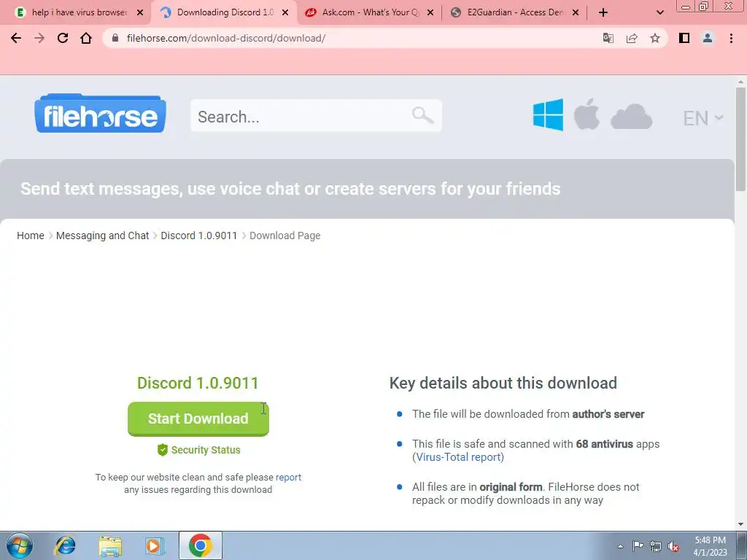The image size is (747, 560).
Task: Go back with the browser back arrow
Action: (x=16, y=38)
